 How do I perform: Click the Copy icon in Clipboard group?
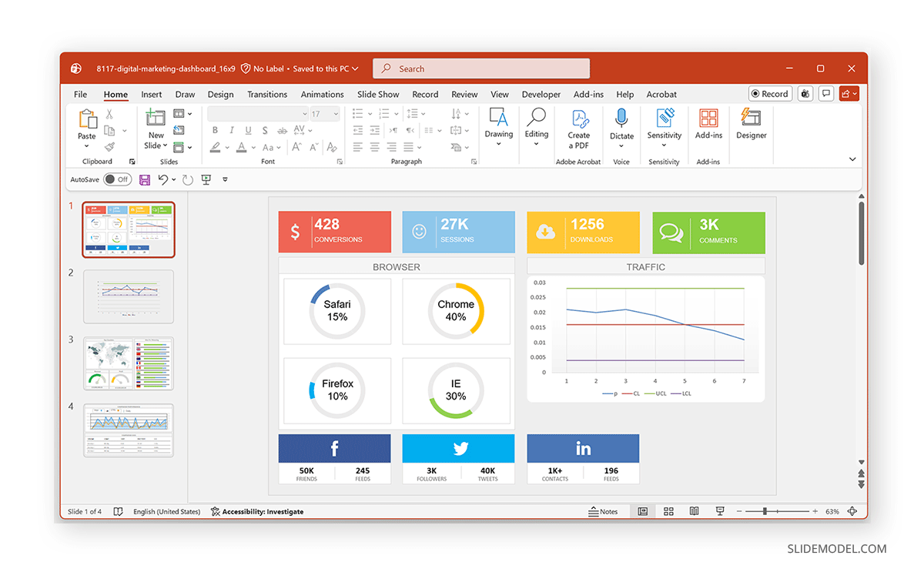[x=109, y=130]
